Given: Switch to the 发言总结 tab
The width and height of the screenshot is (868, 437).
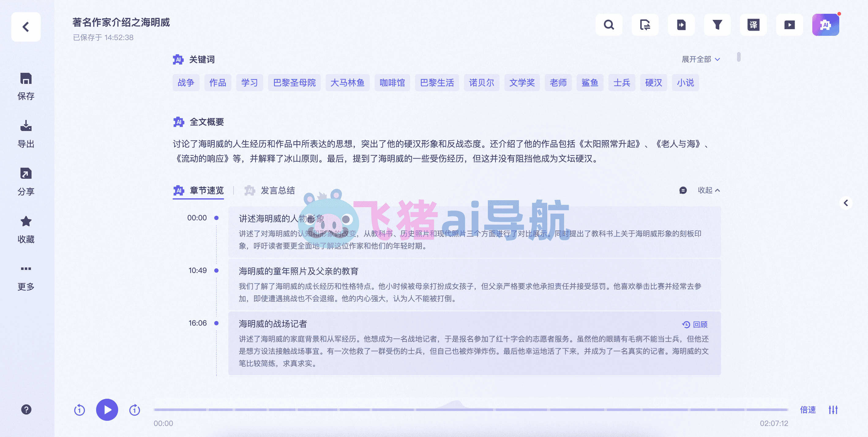Looking at the screenshot, I should click(x=270, y=191).
